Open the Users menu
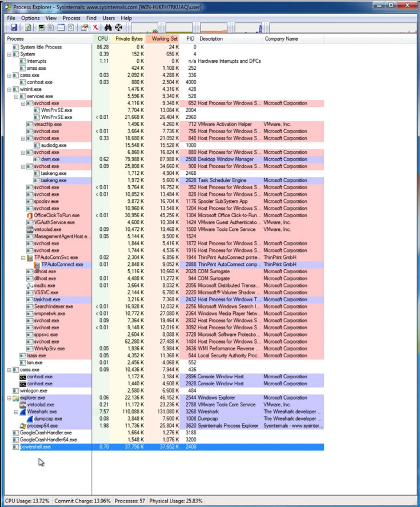This screenshot has width=420, height=507. [109, 18]
